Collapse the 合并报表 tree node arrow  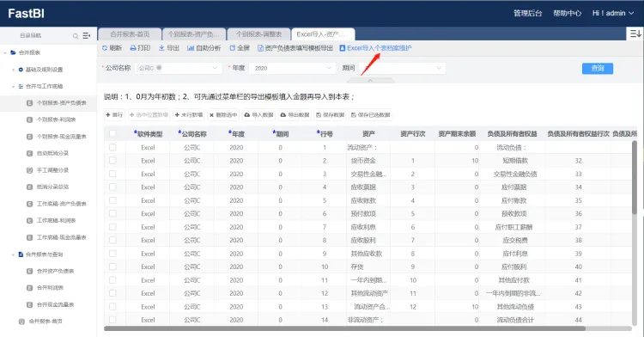[x=5, y=52]
